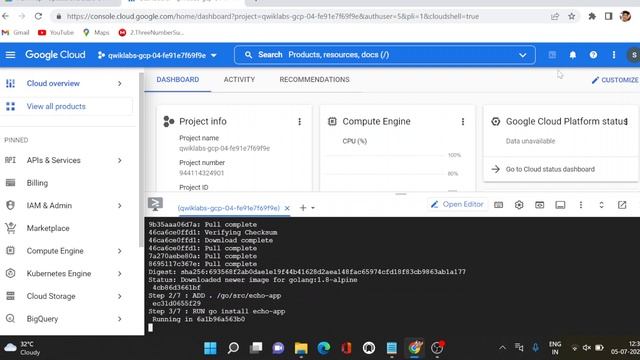Switch to the ACTIVITY tab
640x360 pixels.
(239, 80)
